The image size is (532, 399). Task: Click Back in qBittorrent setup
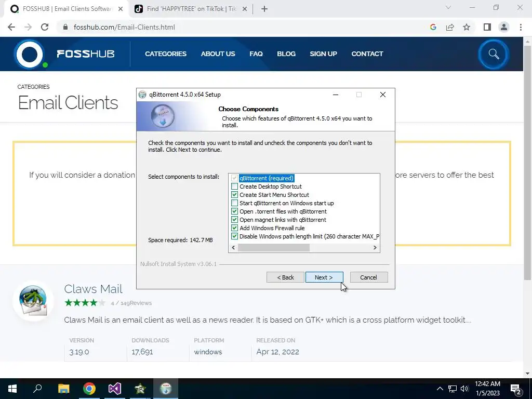[285, 277]
